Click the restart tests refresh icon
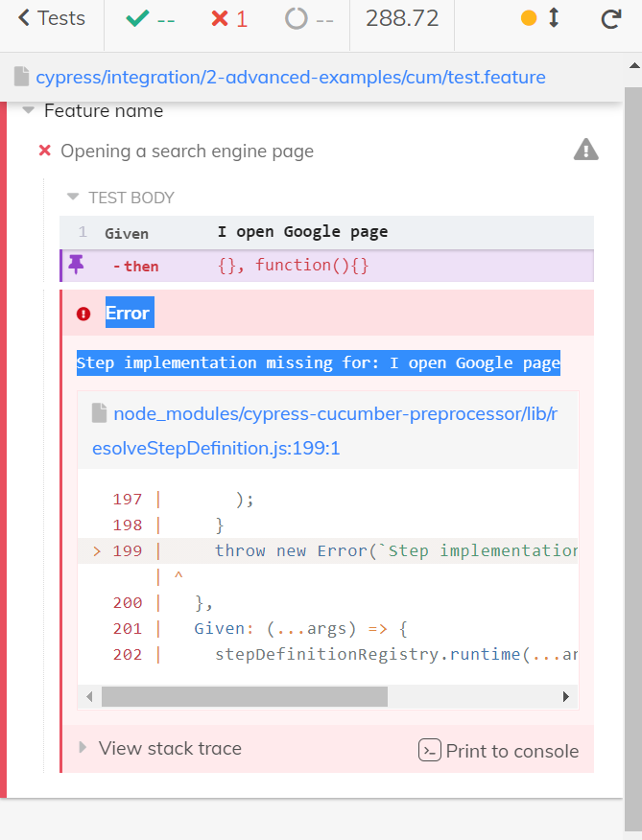 (611, 18)
